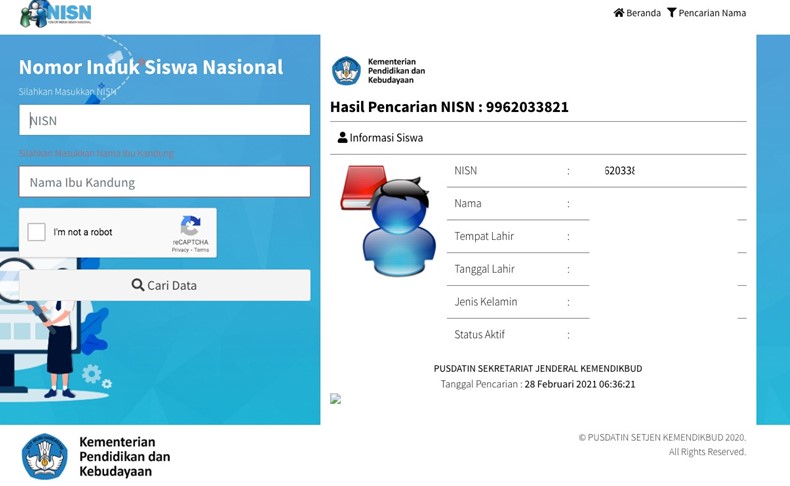Click the broken image icon below results
This screenshot has height=486, width=790.
(336, 399)
